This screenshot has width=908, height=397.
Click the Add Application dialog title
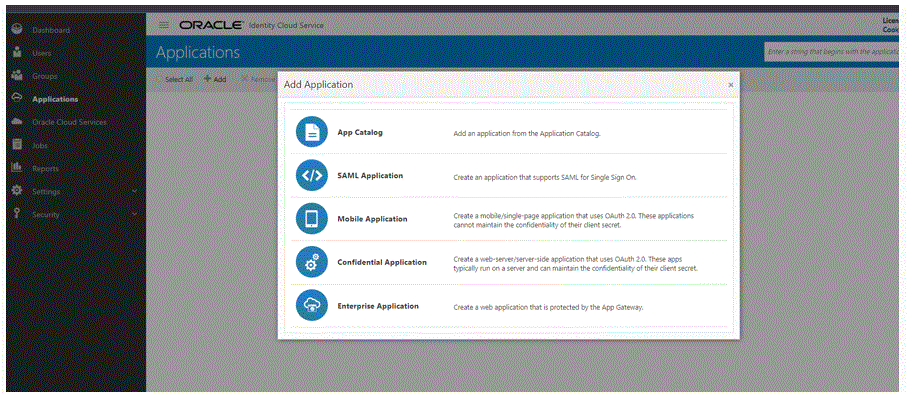click(318, 84)
